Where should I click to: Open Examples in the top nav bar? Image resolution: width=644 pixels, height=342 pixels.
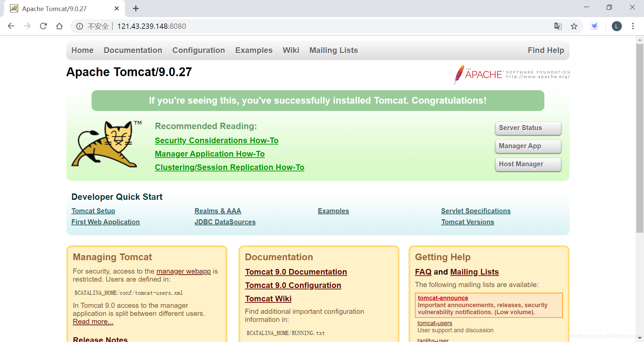(x=254, y=50)
